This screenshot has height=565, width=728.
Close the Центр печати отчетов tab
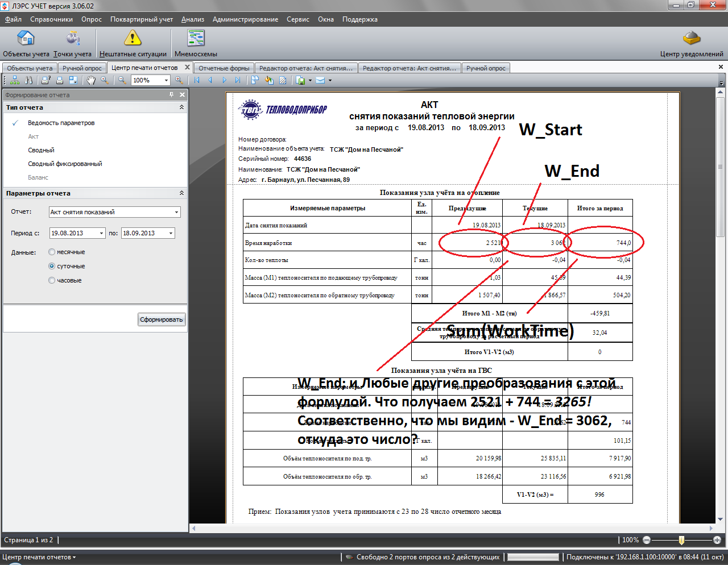click(x=187, y=67)
